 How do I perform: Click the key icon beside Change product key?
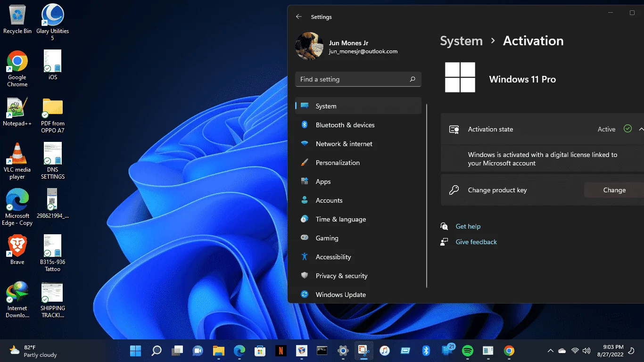tap(454, 190)
